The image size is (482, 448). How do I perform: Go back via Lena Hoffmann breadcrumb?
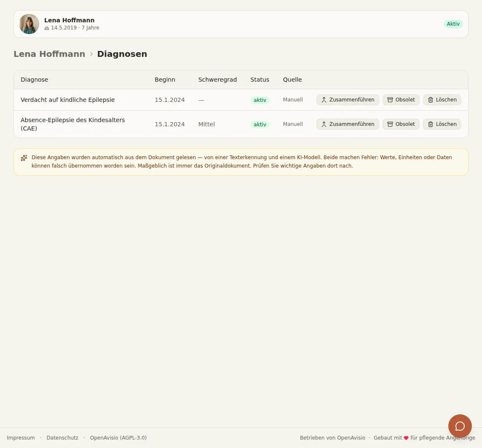pyautogui.click(x=49, y=54)
